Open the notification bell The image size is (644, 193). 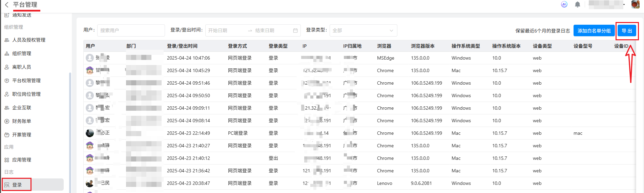(x=578, y=4)
